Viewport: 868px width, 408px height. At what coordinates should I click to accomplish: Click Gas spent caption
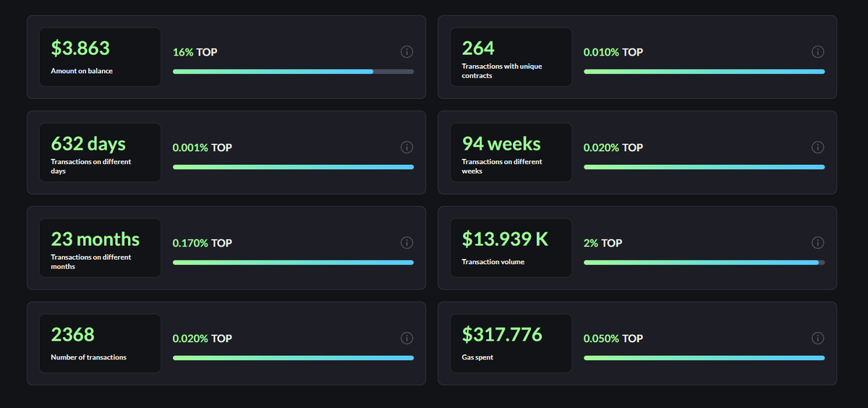(477, 357)
